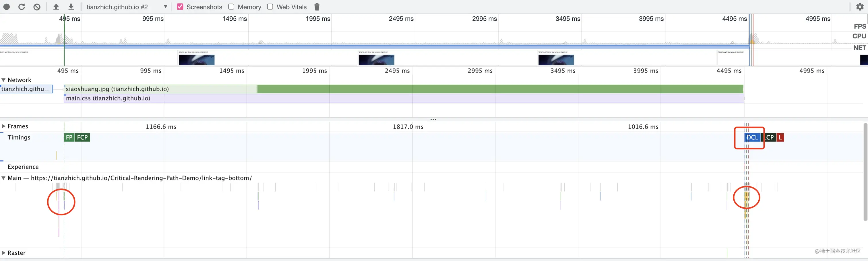
Task: Select the tianzhich.githu... document request
Action: [x=26, y=89]
